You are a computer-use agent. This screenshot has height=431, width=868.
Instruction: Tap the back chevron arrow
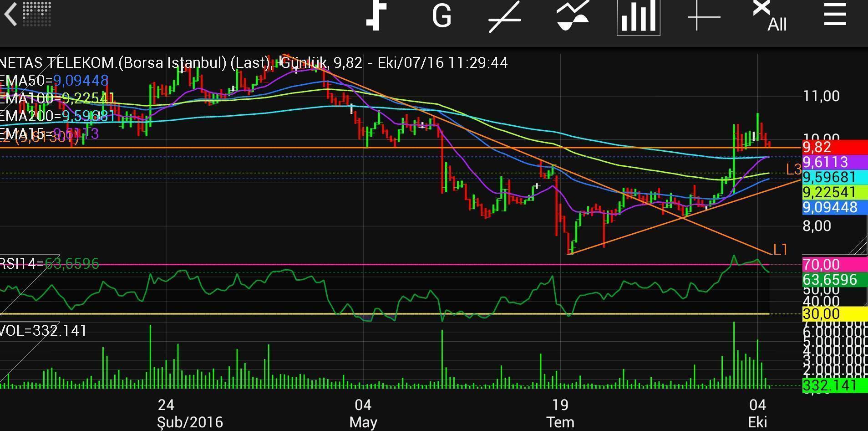[x=11, y=15]
